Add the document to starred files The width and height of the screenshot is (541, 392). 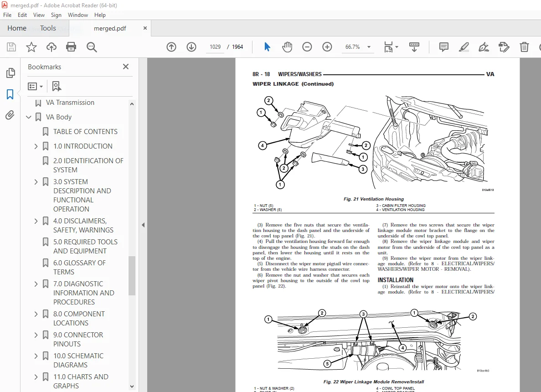point(31,47)
